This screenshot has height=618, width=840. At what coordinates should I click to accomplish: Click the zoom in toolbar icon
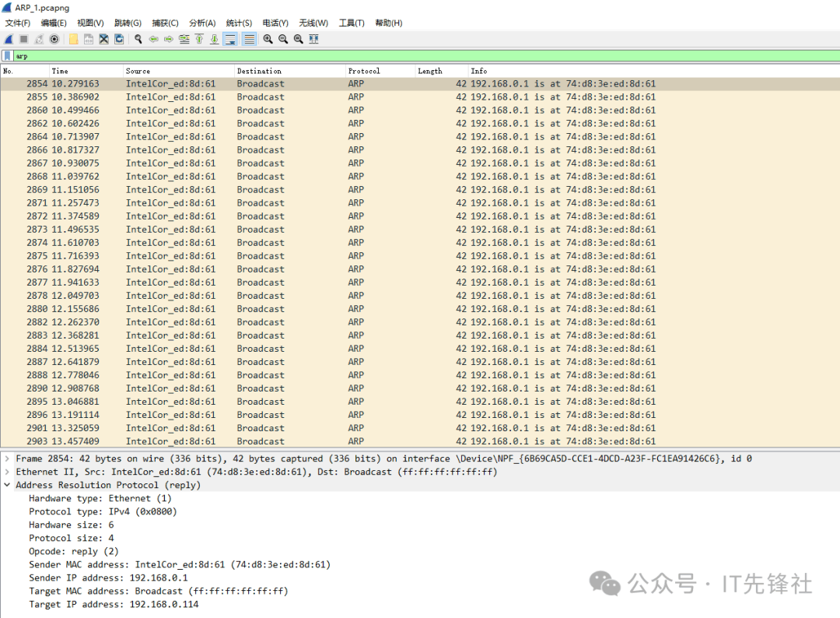(268, 39)
